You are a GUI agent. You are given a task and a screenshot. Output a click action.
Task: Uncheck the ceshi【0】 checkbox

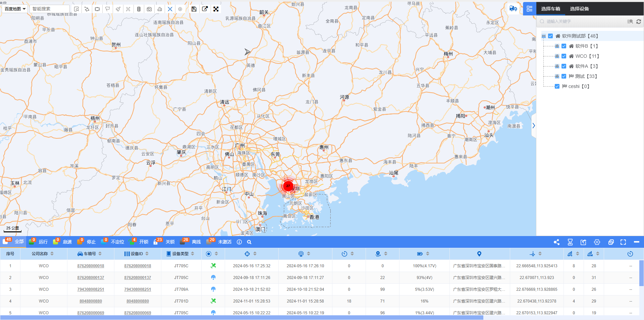tap(557, 86)
